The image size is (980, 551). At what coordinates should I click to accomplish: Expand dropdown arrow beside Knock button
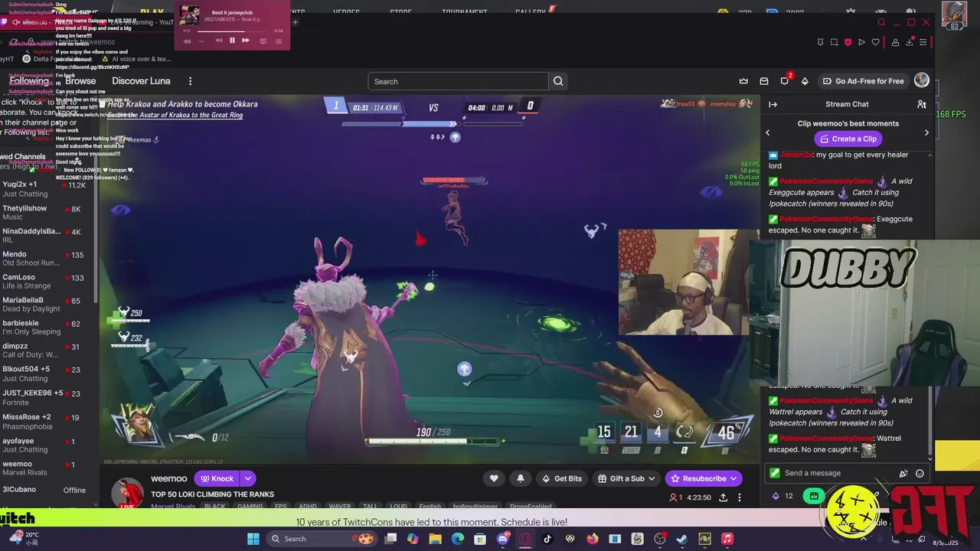[248, 478]
